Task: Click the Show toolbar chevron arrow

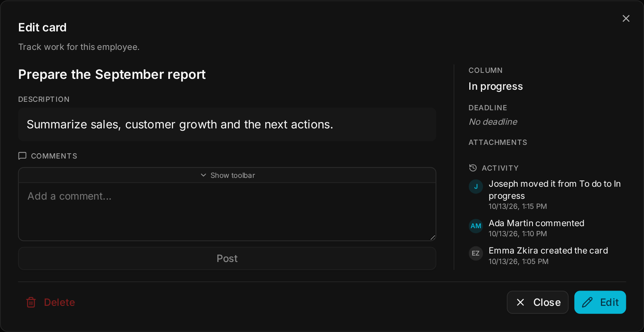Action: (x=203, y=175)
